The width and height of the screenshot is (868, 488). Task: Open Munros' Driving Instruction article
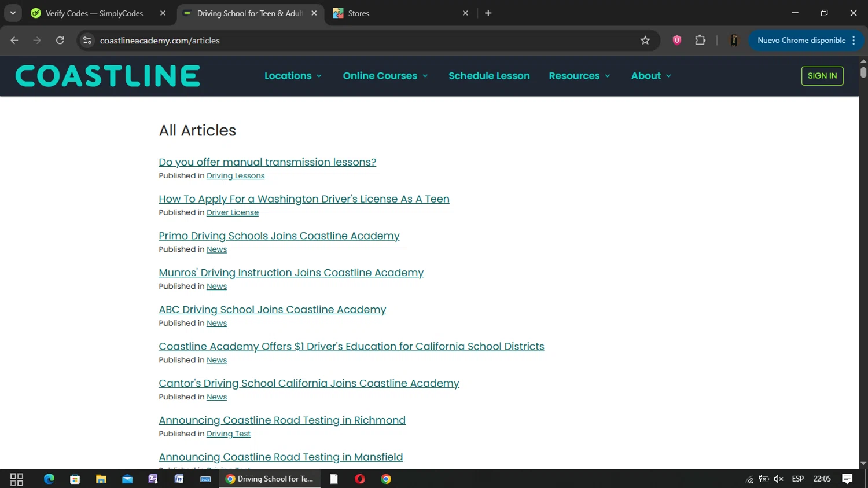click(x=291, y=273)
